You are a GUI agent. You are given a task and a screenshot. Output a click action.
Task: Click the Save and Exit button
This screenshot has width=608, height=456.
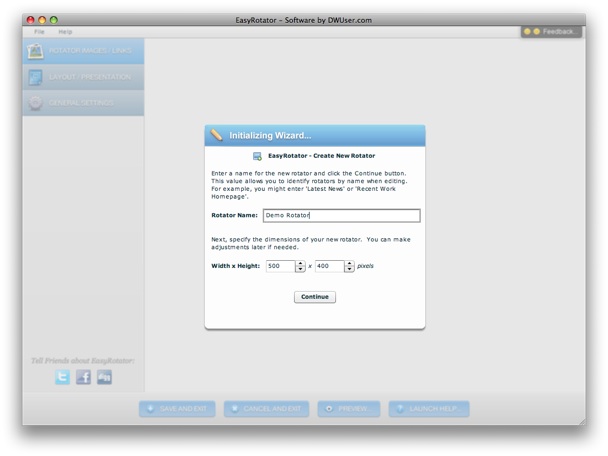[x=177, y=408]
